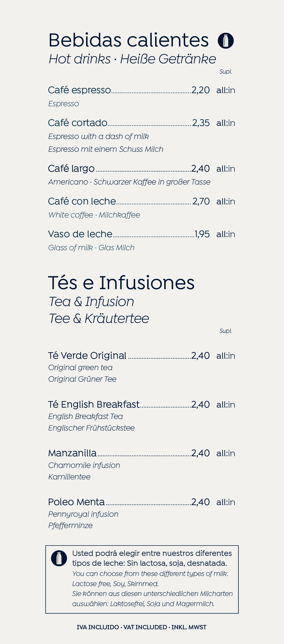Click the milk bottle icon in the info box

(59, 558)
